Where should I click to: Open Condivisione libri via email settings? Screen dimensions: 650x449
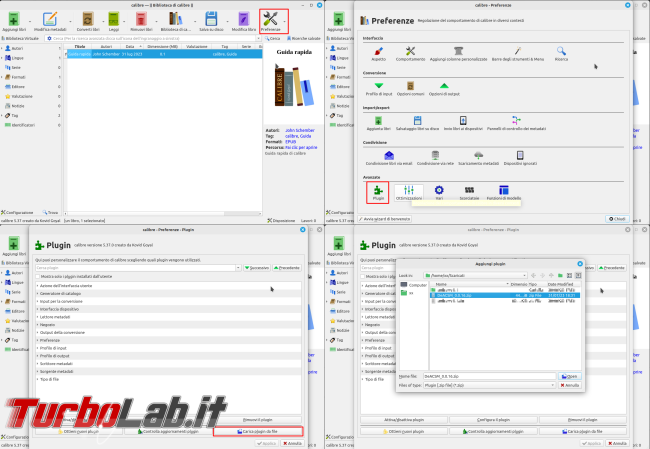(x=389, y=158)
